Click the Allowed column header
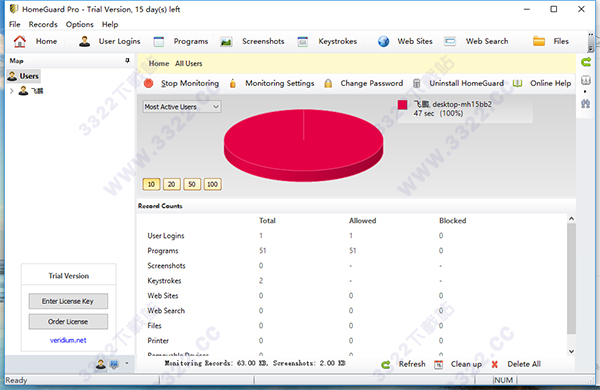This screenshot has width=600, height=390. 363,220
